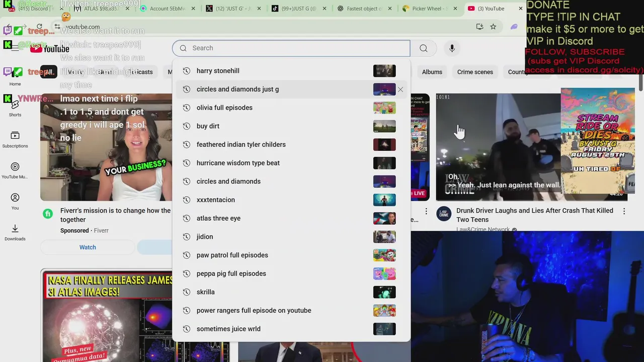
Task: Filter by the Crime scenes chip
Action: pyautogui.click(x=475, y=72)
